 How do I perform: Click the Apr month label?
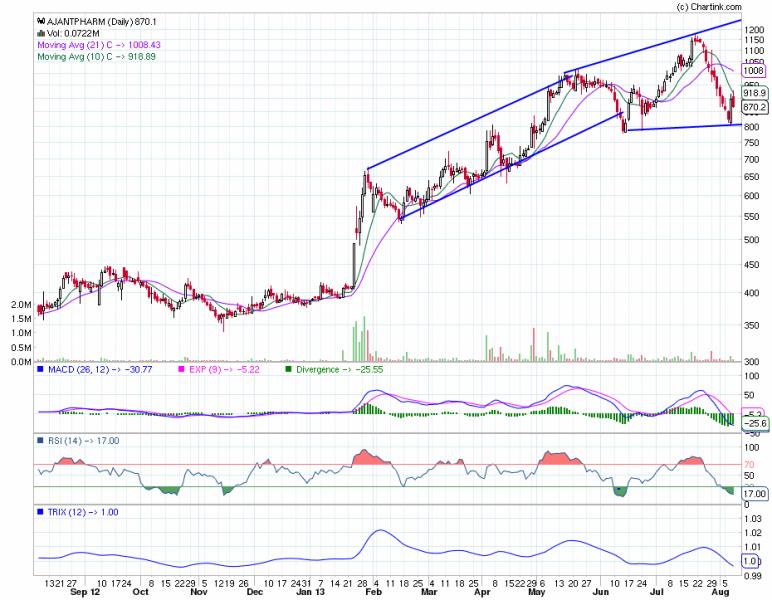(482, 592)
